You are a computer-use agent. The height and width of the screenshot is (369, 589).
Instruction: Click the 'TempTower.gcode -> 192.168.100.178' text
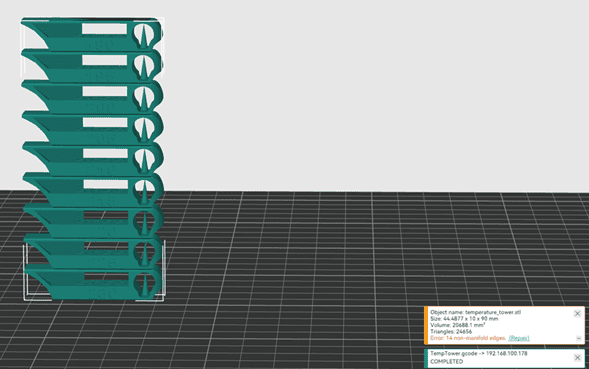coord(479,354)
